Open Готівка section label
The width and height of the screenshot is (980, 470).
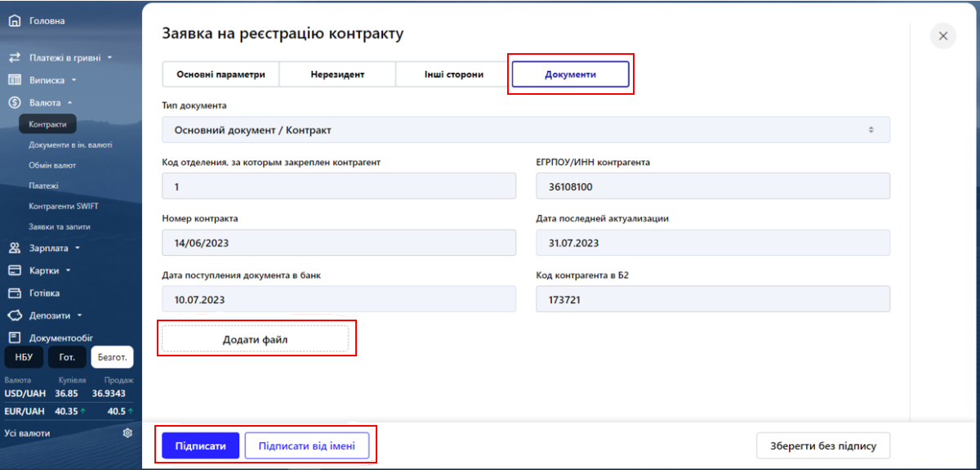(x=45, y=293)
